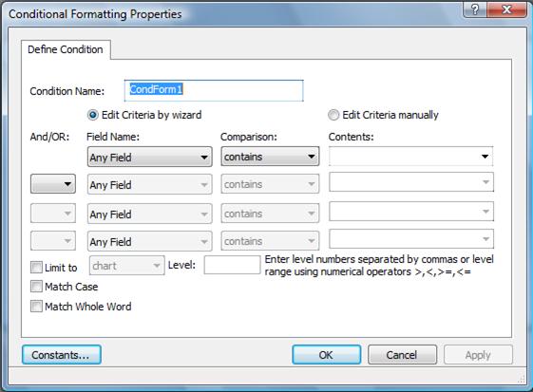Click the Cancel button
The image size is (533, 392).
pos(402,355)
